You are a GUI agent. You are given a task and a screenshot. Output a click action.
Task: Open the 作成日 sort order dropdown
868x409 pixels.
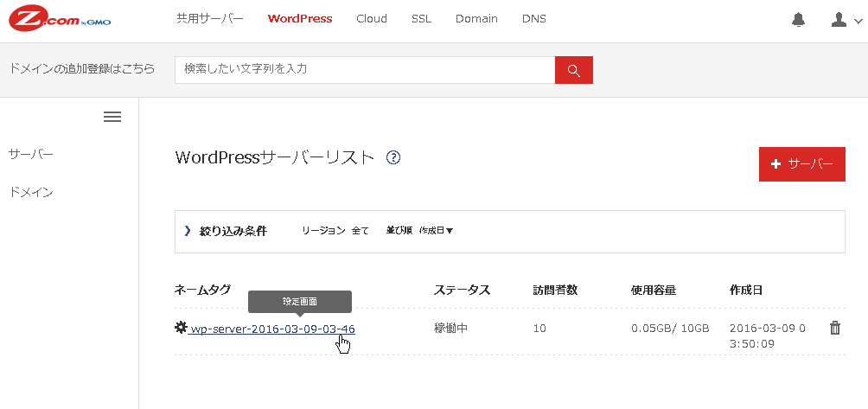pyautogui.click(x=437, y=231)
